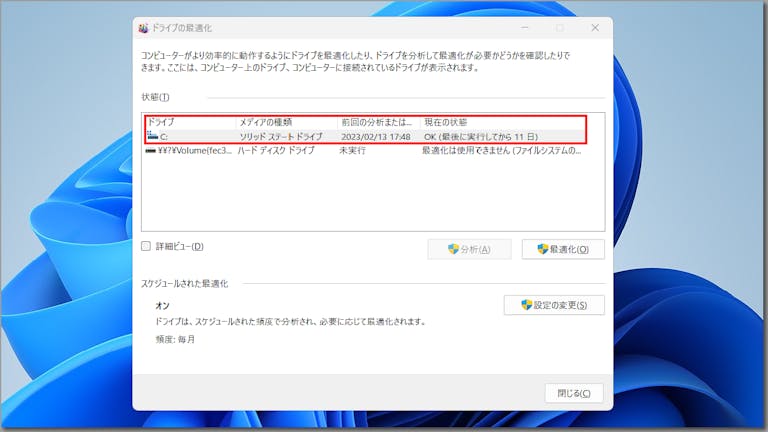Click the メディアの種類 column header
The height and width of the screenshot is (432, 768).
287,122
